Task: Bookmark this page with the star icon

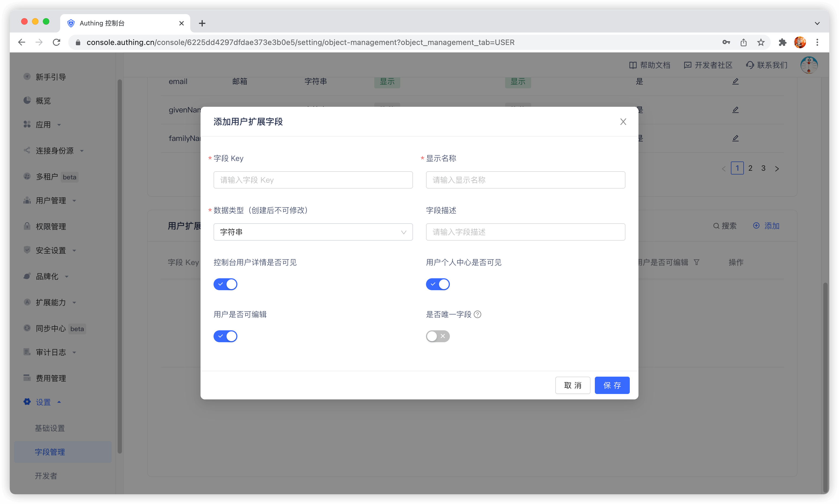Action: pyautogui.click(x=760, y=43)
